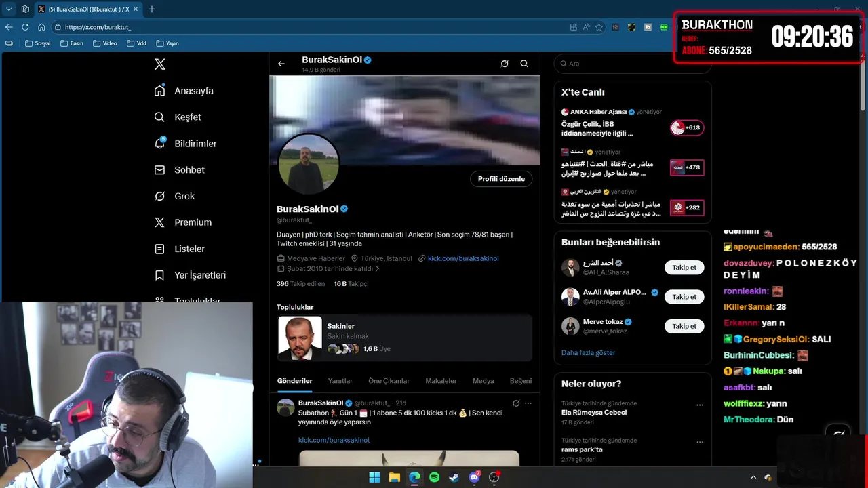Click browser back button
This screenshot has width=868, height=488.
9,27
